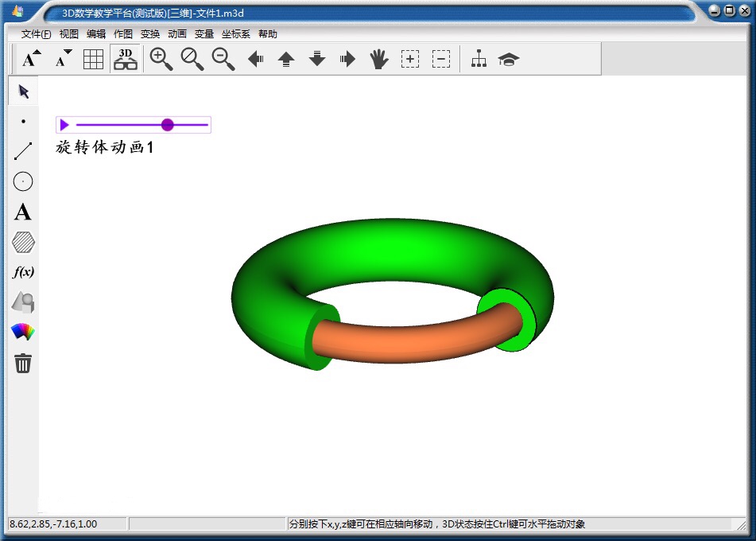The height and width of the screenshot is (541, 756).
Task: Select the 3D solids shape tool
Action: [23, 302]
